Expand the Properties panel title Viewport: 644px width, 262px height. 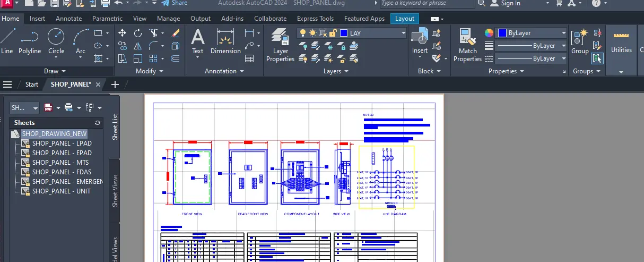(x=506, y=71)
